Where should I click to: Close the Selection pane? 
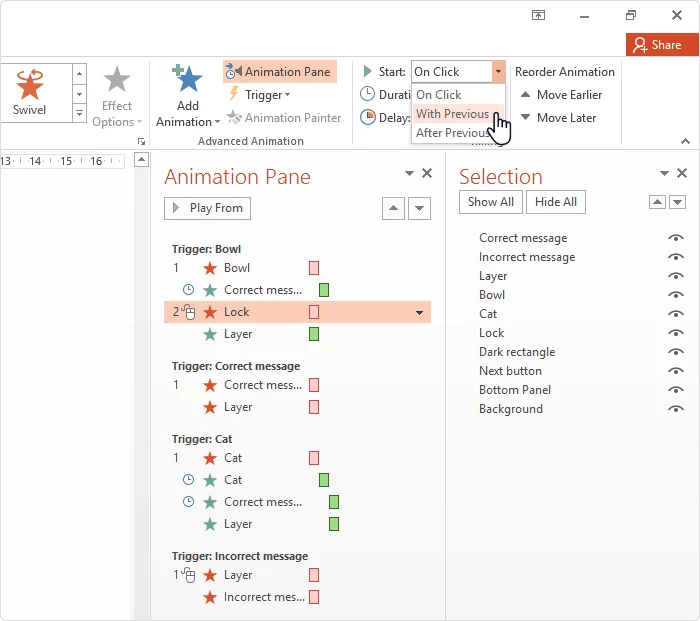pos(682,173)
